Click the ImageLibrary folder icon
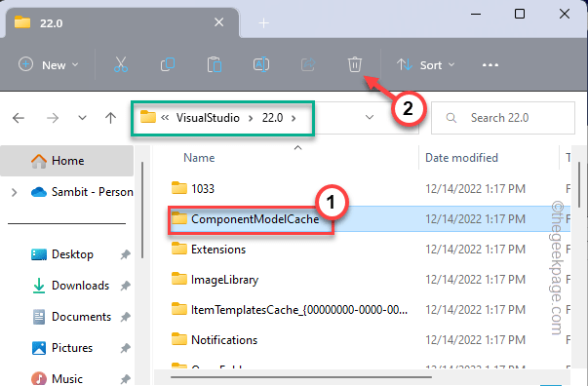 click(179, 279)
